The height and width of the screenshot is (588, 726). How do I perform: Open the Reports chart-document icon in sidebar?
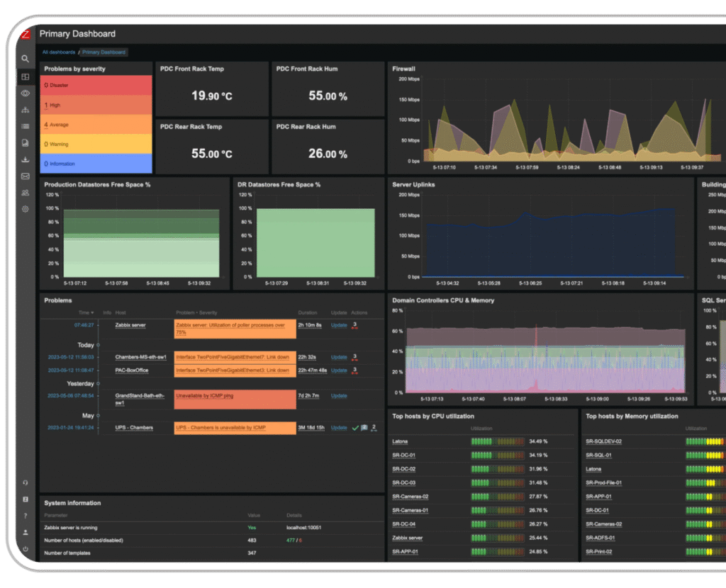point(25,143)
